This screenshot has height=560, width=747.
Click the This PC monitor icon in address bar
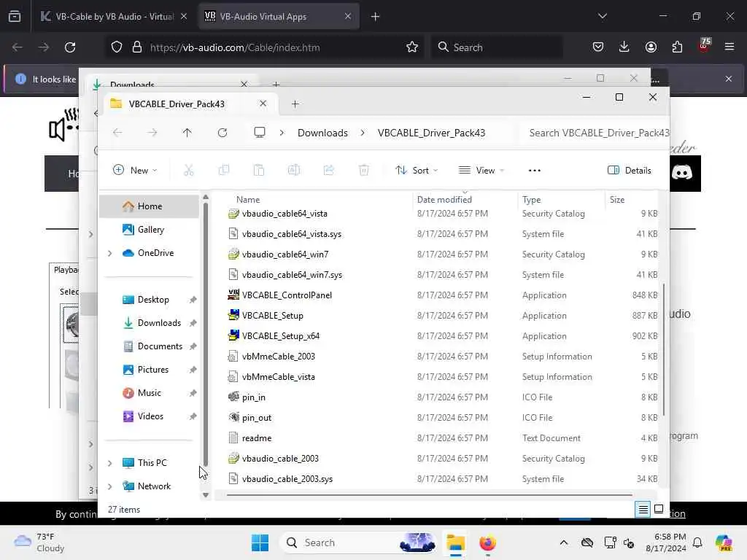click(259, 133)
